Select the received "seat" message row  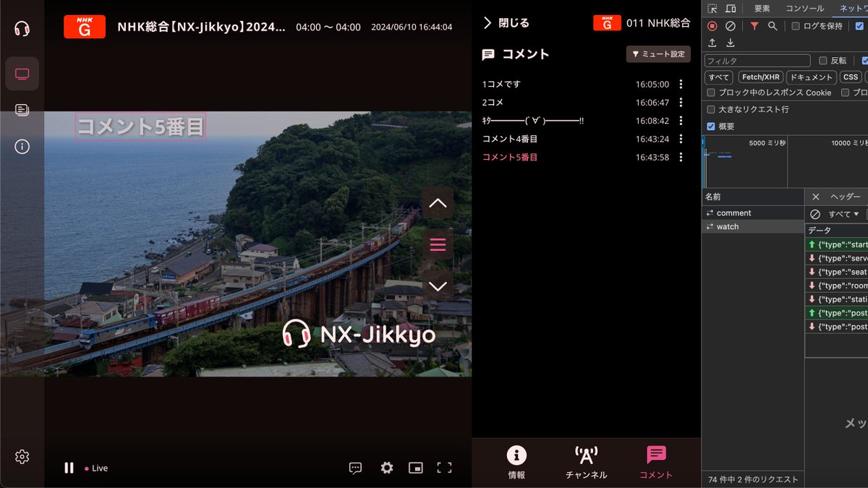[837, 272]
